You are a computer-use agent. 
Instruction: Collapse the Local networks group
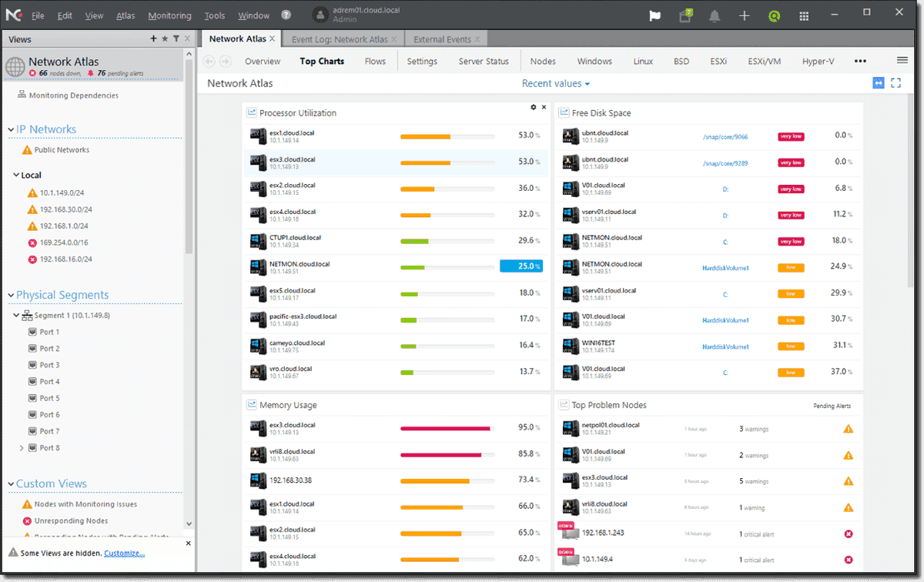[x=17, y=175]
